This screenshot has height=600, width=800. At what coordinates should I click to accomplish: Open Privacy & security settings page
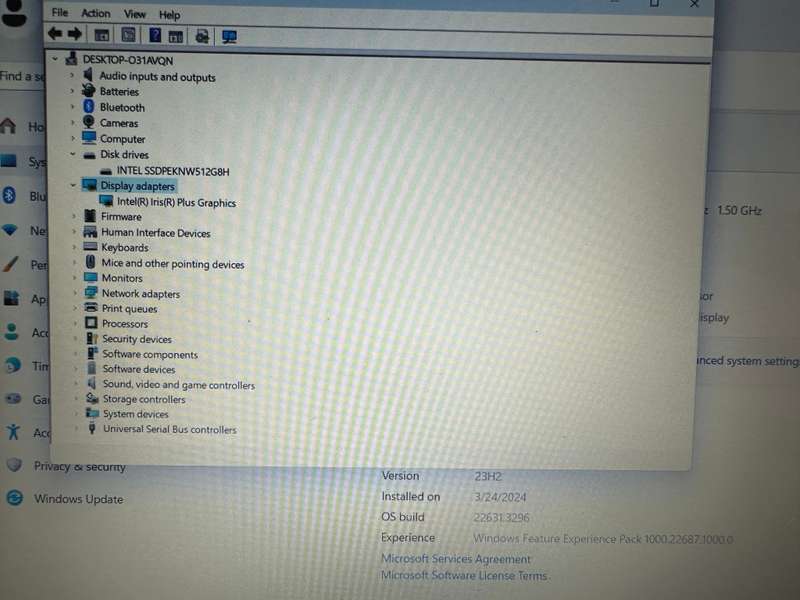point(80,466)
